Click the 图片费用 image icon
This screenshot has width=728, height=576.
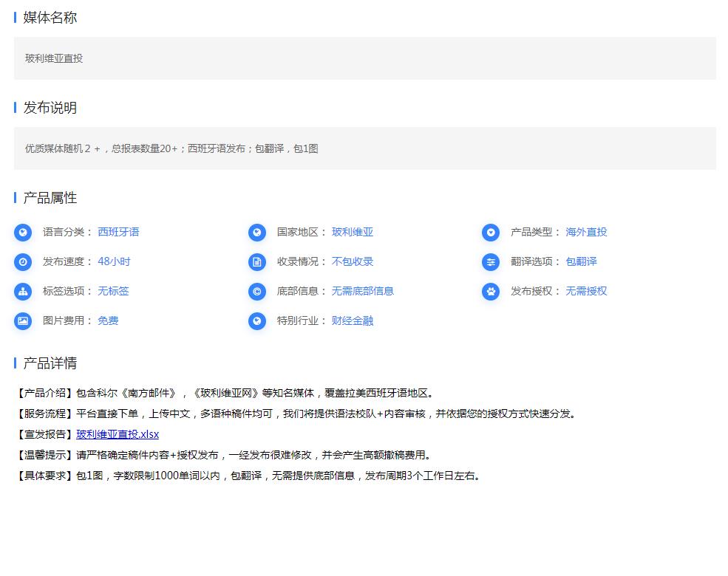click(23, 321)
